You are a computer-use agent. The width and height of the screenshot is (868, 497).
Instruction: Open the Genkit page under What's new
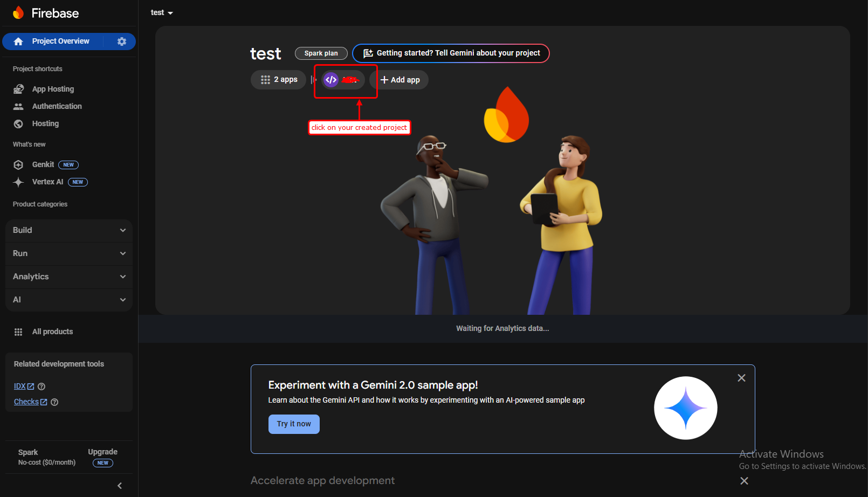point(43,164)
